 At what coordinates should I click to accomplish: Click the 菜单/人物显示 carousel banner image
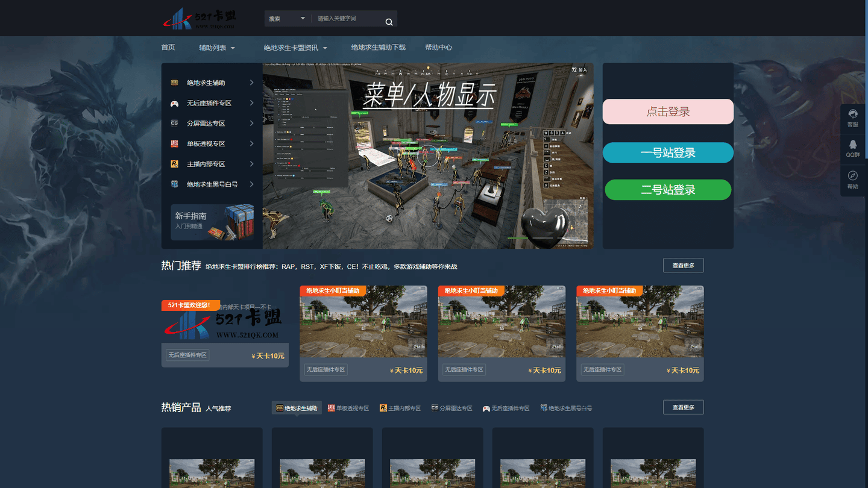coord(428,156)
